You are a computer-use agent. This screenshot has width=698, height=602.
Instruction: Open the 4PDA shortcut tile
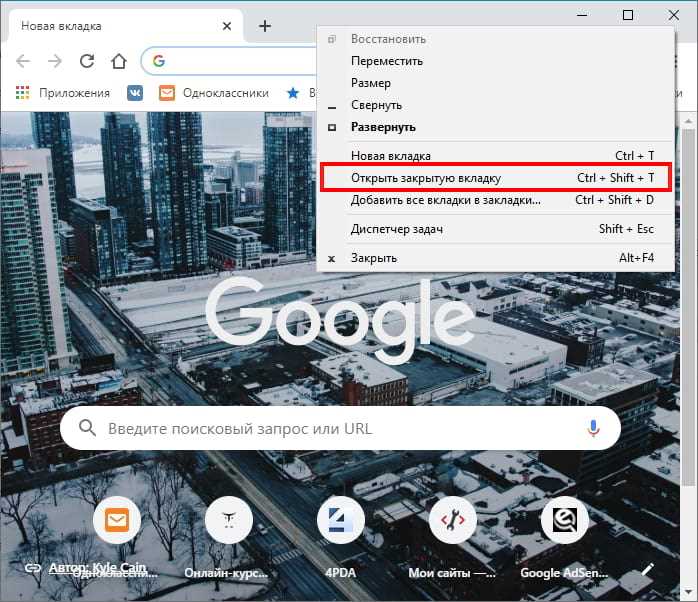pyautogui.click(x=341, y=520)
